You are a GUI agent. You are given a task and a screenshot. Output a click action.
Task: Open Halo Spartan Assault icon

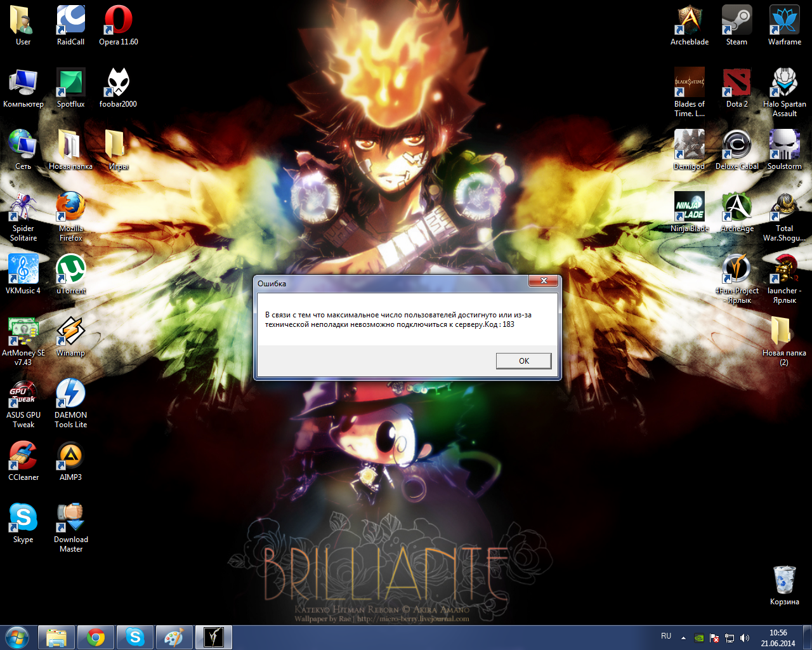coord(785,93)
